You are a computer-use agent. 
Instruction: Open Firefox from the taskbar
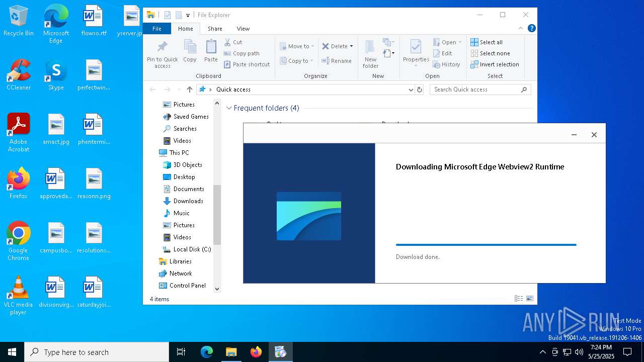pos(256,352)
